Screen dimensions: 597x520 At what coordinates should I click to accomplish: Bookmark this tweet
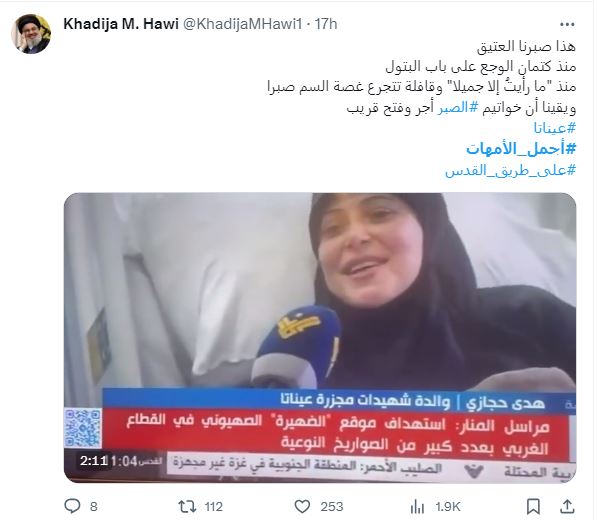coord(533,507)
